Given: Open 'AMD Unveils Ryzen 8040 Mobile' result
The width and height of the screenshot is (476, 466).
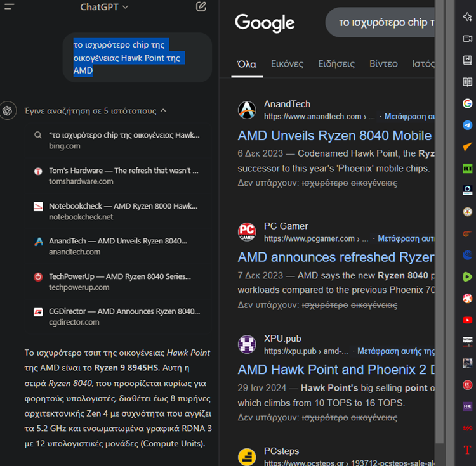Looking at the screenshot, I should click(334, 136).
